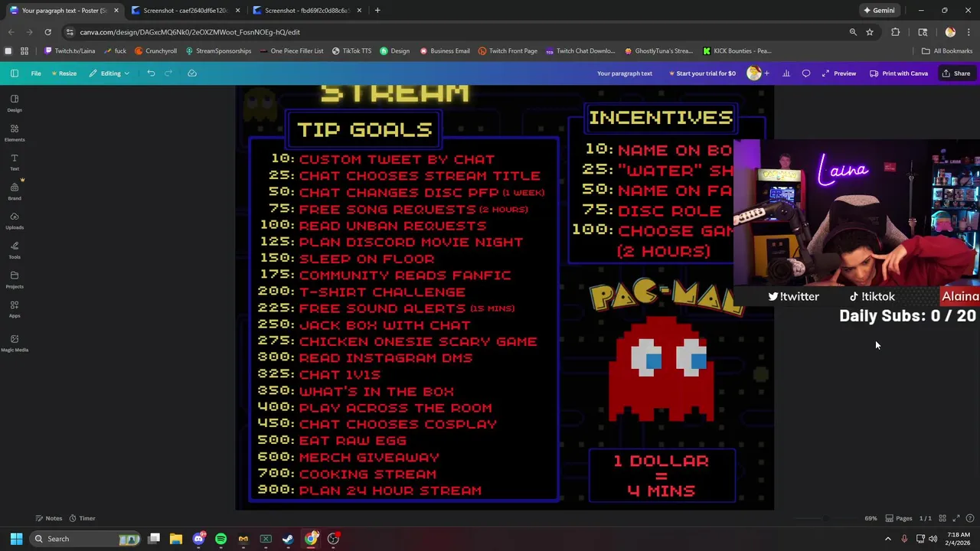Switch to the second Screenshot tab
Image resolution: width=980 pixels, height=551 pixels.
point(307,11)
